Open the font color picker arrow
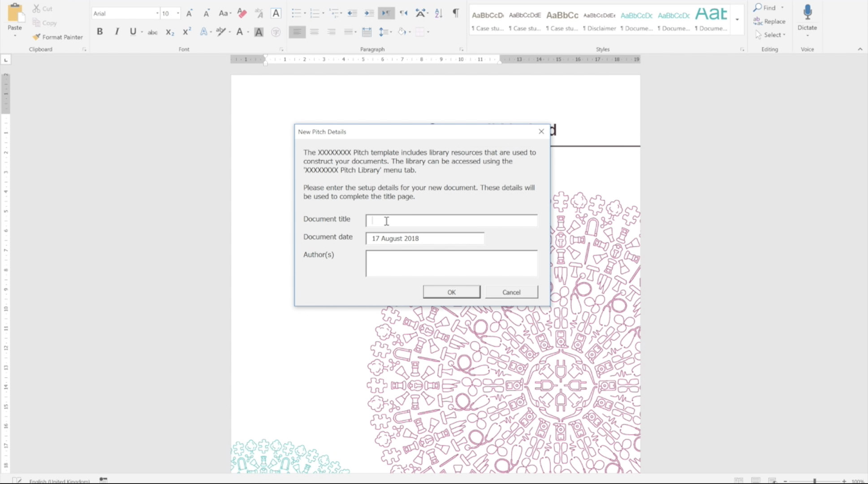 click(x=248, y=32)
